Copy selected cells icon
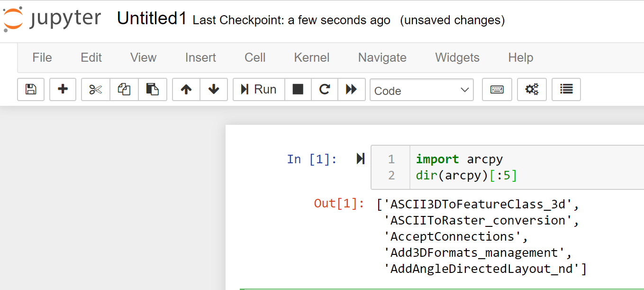The image size is (644, 290). [x=124, y=89]
